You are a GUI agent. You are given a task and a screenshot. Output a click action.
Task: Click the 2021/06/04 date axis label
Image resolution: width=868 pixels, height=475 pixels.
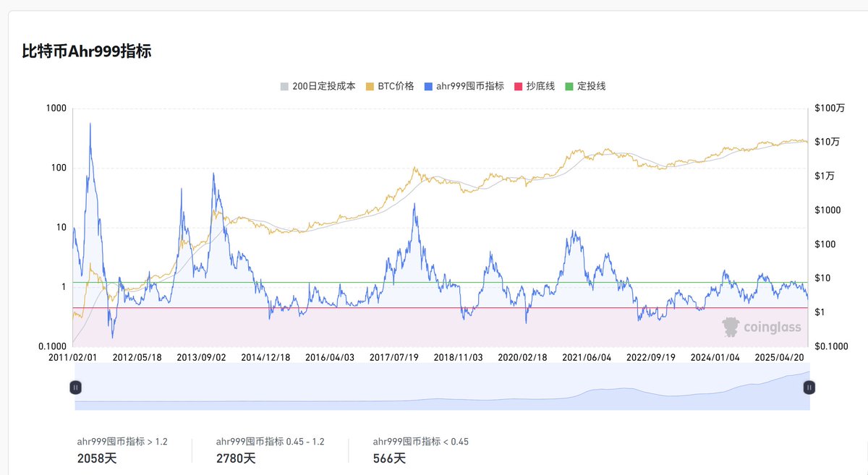pos(587,357)
